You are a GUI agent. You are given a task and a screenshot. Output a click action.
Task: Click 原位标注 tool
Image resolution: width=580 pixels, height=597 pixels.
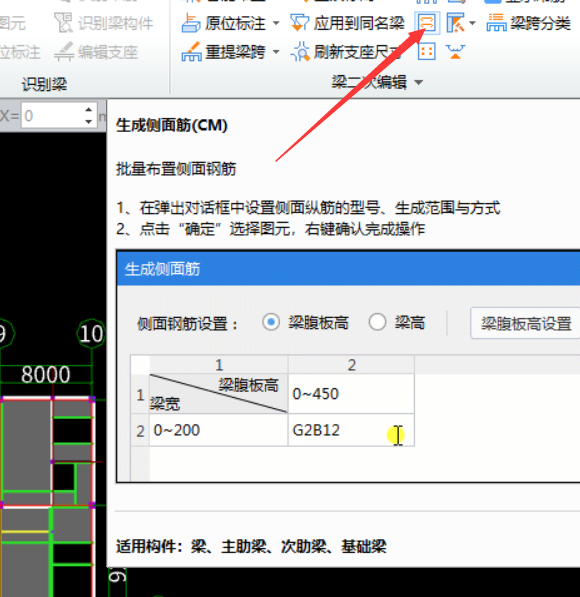coord(223,24)
